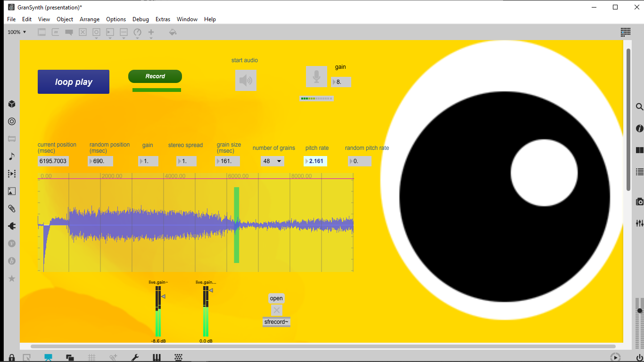
Task: Open the search panel on the right sidebar
Action: point(638,107)
